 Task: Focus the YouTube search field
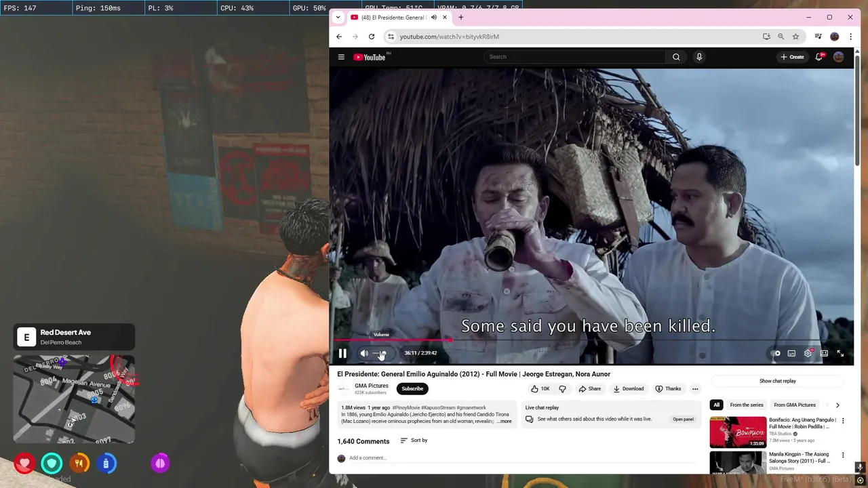coord(575,57)
